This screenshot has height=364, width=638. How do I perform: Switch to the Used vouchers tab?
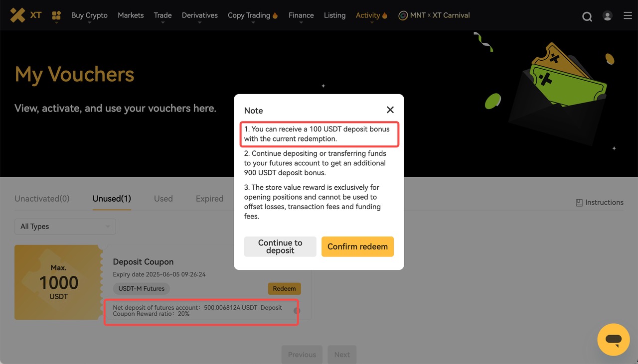pyautogui.click(x=163, y=199)
